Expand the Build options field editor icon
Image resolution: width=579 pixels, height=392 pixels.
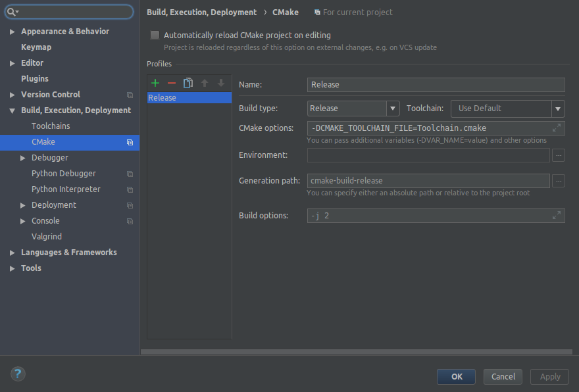pyautogui.click(x=557, y=215)
